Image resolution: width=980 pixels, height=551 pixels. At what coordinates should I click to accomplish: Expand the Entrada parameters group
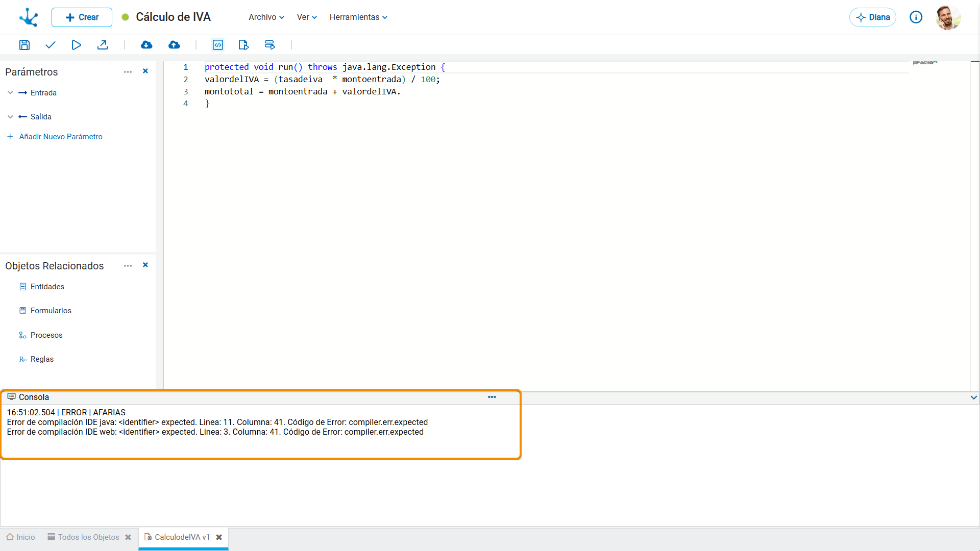point(10,93)
